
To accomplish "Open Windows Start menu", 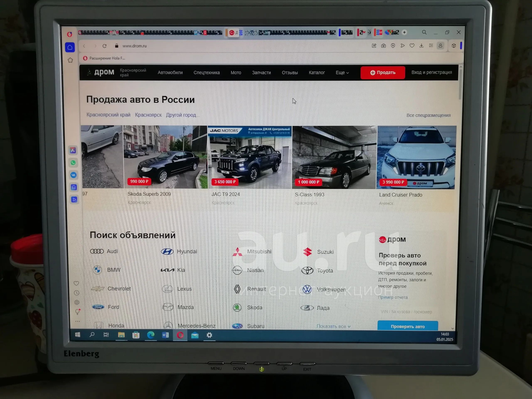I will [x=78, y=335].
